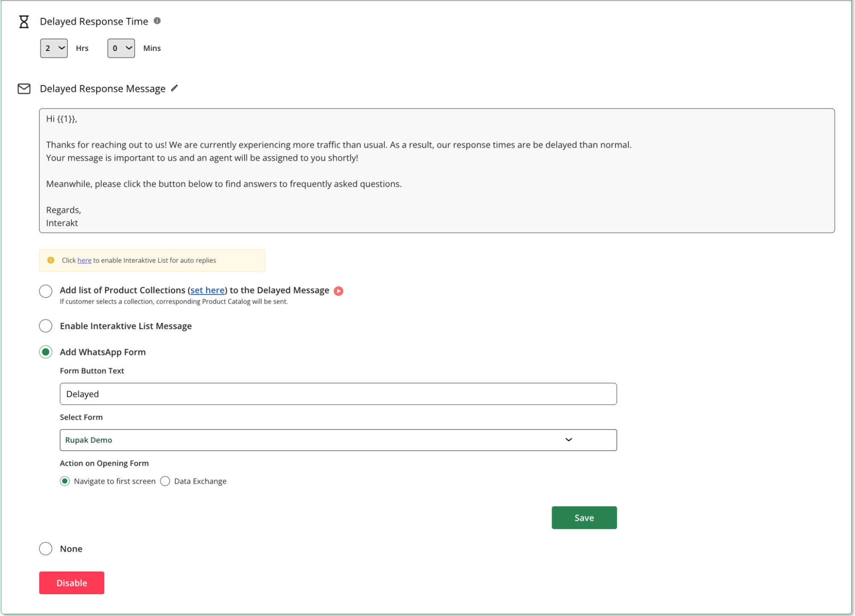Viewport: 855px width, 616px height.
Task: Select the Enable Interaktive List Message option
Action: [45, 326]
